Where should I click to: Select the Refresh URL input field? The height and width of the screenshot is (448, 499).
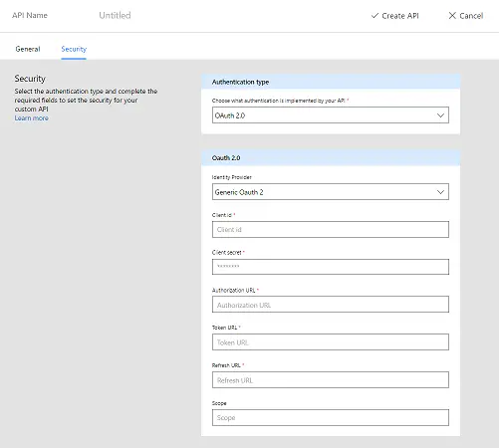[x=331, y=380]
